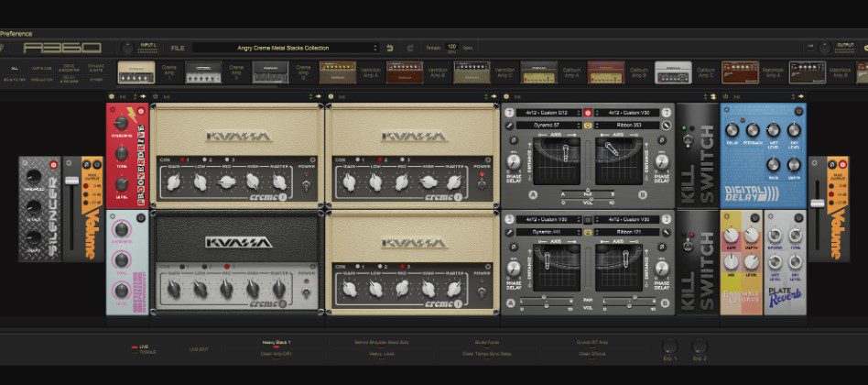868x385 pixels.
Task: Pick the Caliburn Amp A thumbnail
Action: click(539, 72)
